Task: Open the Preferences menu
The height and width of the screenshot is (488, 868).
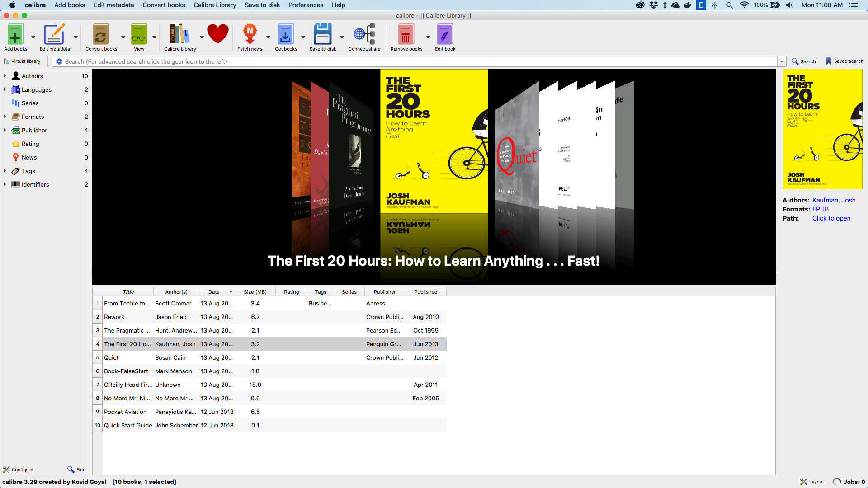Action: [x=306, y=5]
